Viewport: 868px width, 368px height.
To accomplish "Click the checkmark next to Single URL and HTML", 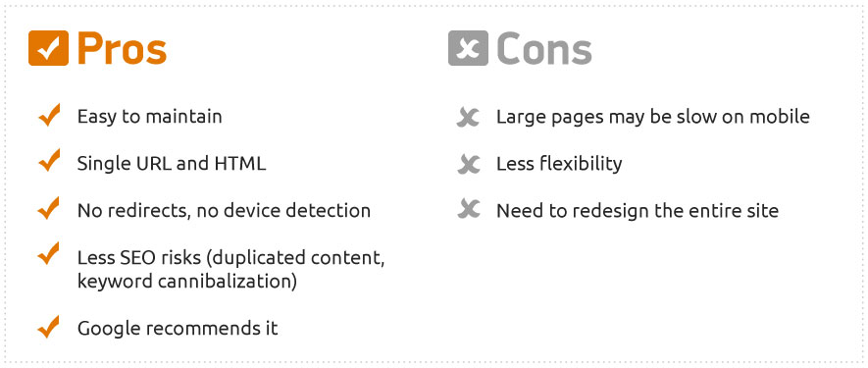I will click(49, 161).
